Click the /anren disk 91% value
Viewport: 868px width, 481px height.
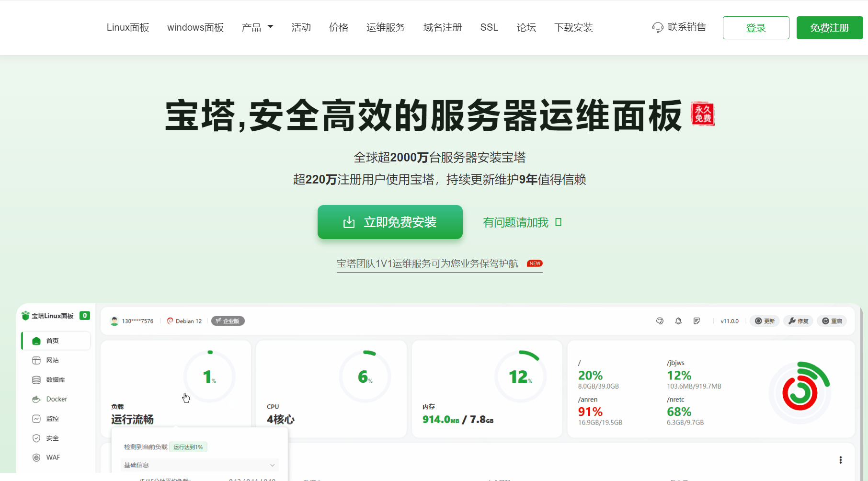click(590, 412)
